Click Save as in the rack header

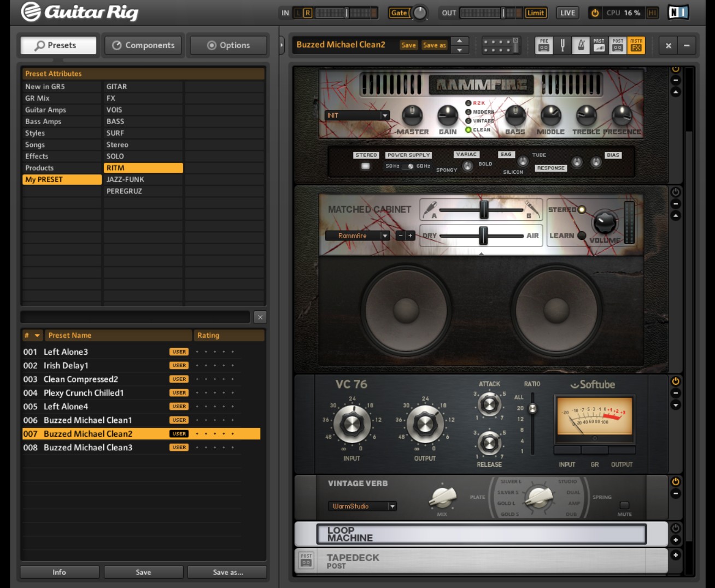pos(435,45)
